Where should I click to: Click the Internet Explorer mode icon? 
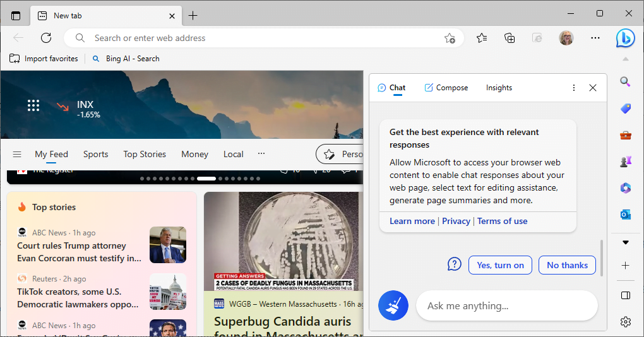point(537,38)
